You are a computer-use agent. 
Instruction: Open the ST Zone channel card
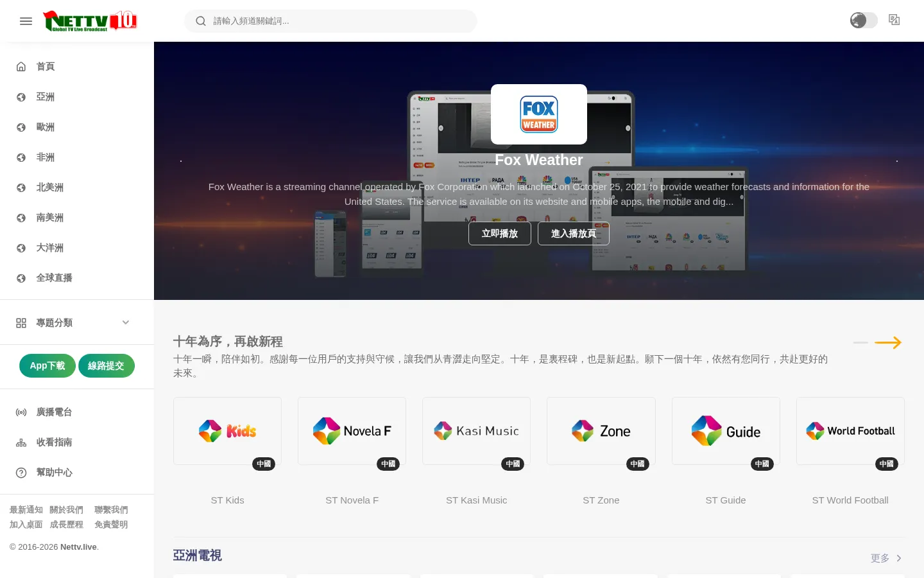pyautogui.click(x=601, y=431)
